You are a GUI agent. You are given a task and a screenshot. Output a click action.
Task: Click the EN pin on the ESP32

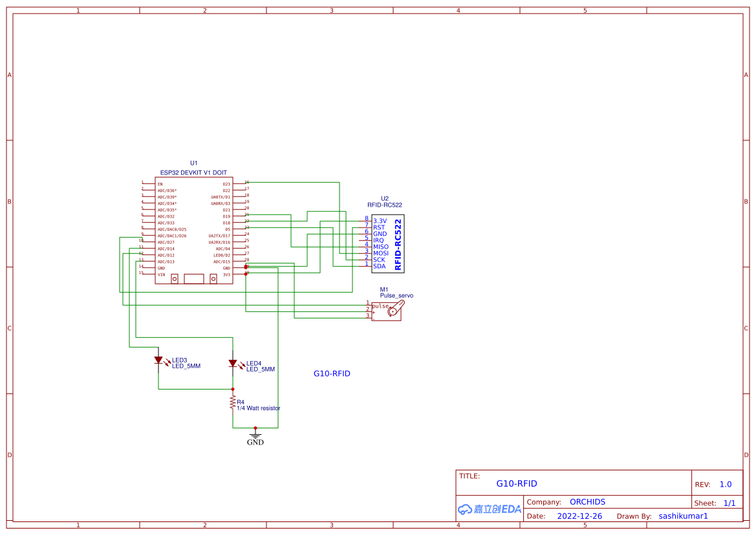(x=159, y=183)
